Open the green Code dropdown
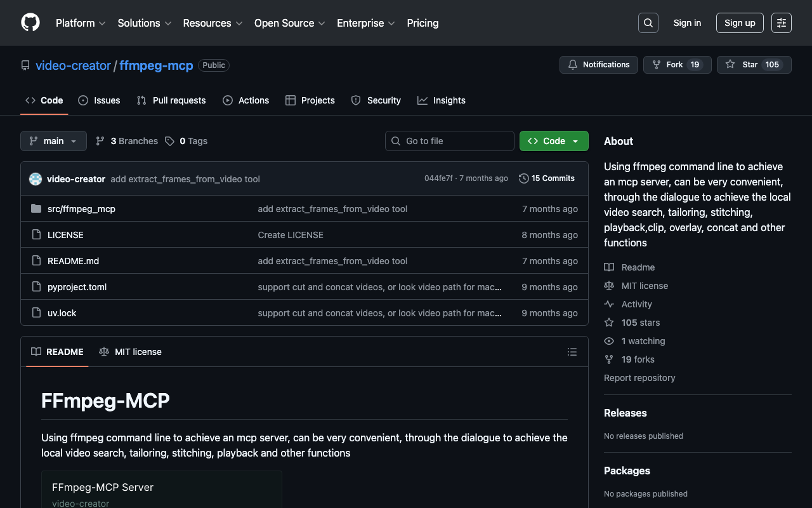Image resolution: width=812 pixels, height=508 pixels. tap(553, 141)
